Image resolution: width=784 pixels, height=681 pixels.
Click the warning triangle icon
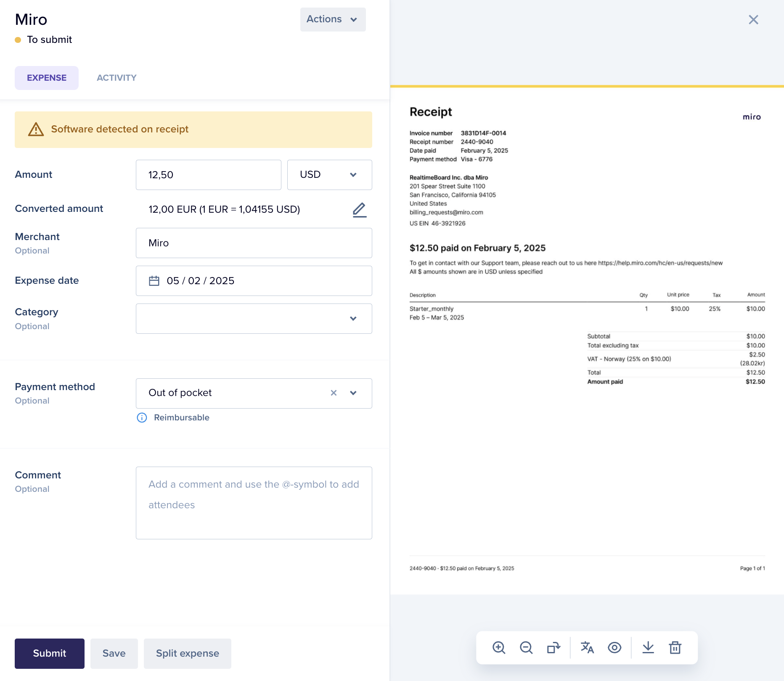pyautogui.click(x=36, y=129)
